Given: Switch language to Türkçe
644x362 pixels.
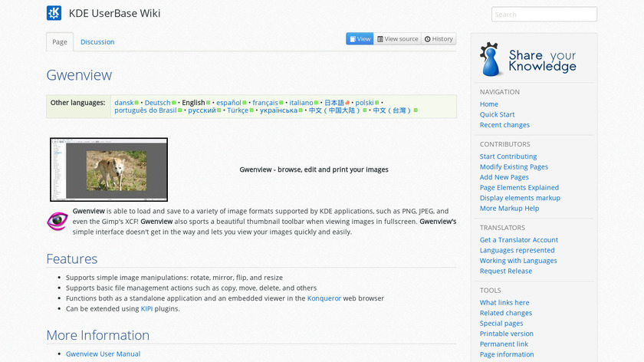Looking at the screenshot, I should click(x=238, y=110).
